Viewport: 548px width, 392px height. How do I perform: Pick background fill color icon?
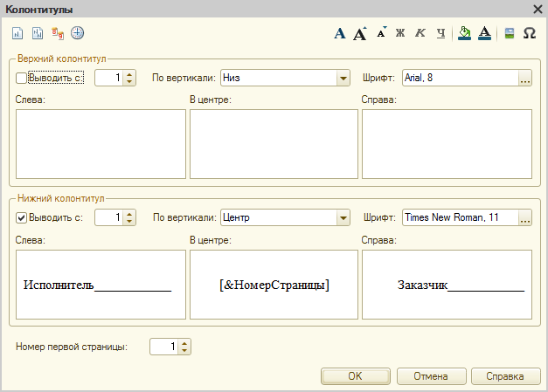click(x=465, y=33)
